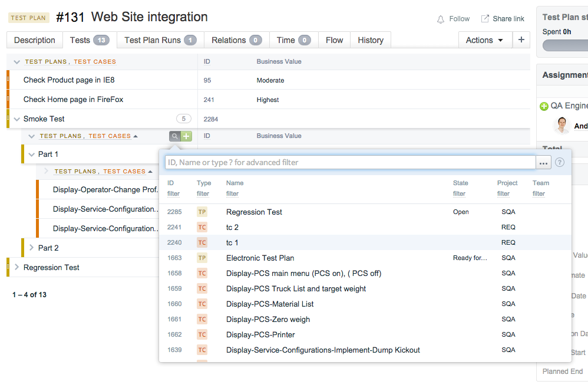The width and height of the screenshot is (588, 391).
Task: Select the Tests tab
Action: tap(90, 40)
